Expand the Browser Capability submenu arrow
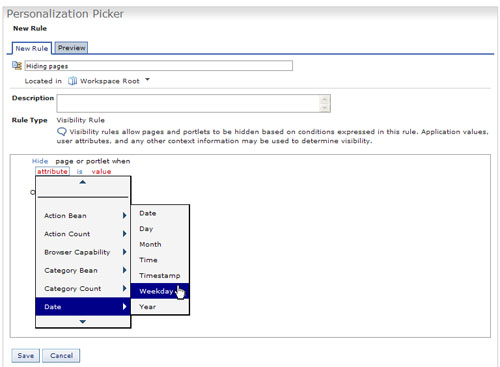The width and height of the screenshot is (500, 367). pos(124,252)
